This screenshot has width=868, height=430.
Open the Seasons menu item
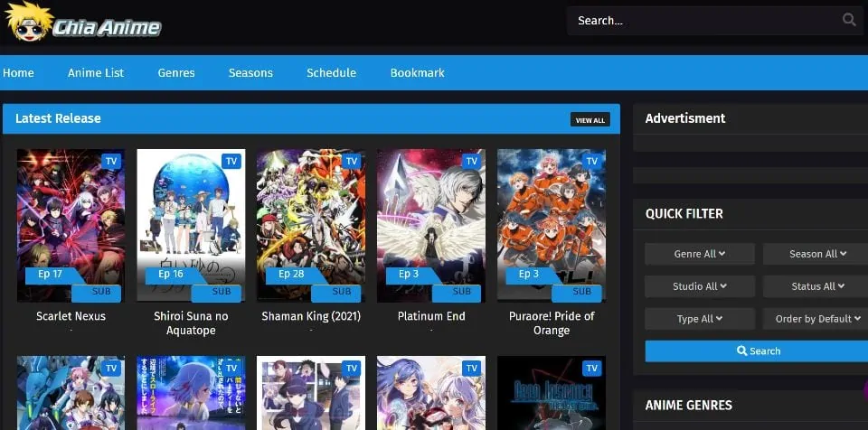pos(250,73)
